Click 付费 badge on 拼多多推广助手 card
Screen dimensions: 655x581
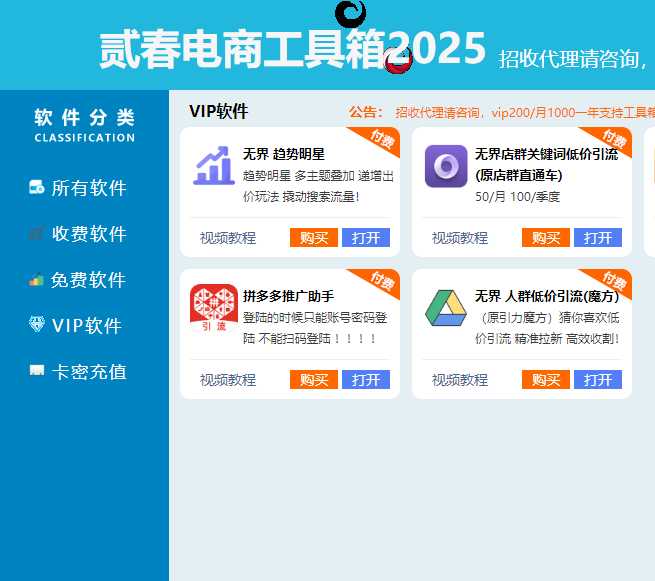(382, 282)
